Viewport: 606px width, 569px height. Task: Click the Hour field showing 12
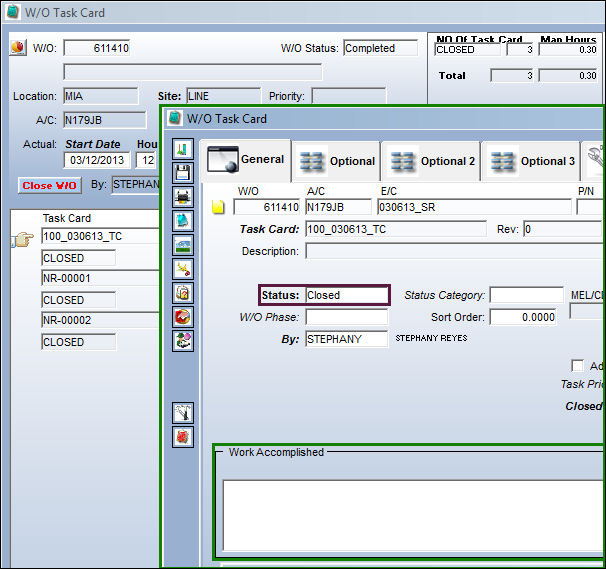147,160
